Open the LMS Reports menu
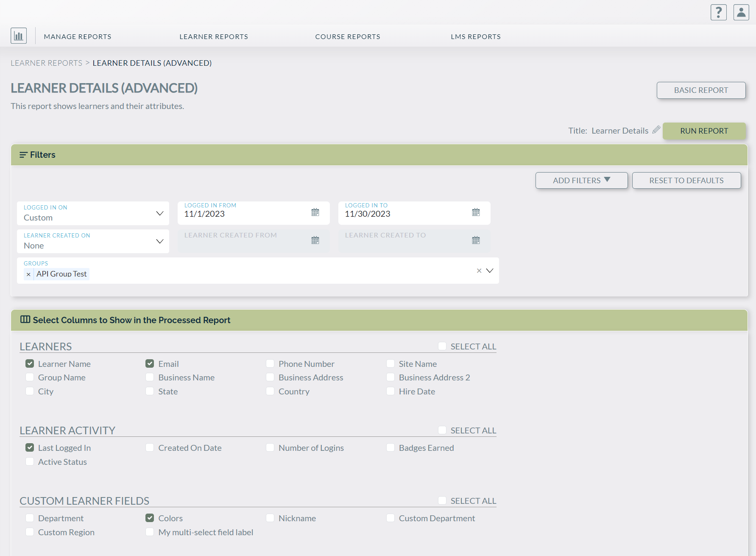 [476, 36]
